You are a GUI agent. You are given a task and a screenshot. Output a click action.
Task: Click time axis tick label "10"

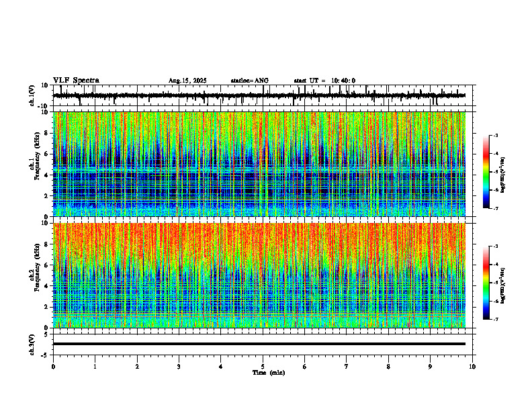(x=472, y=367)
